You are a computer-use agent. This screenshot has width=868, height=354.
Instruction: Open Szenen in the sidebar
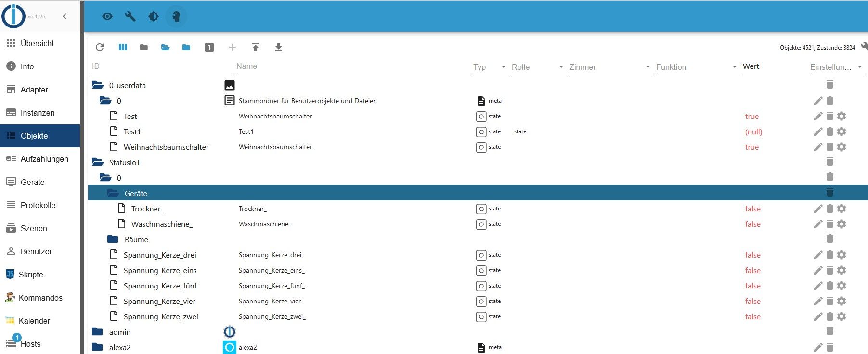click(x=39, y=228)
